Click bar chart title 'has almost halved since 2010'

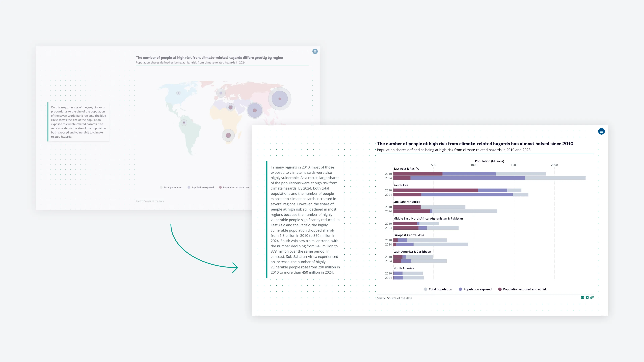(542, 144)
